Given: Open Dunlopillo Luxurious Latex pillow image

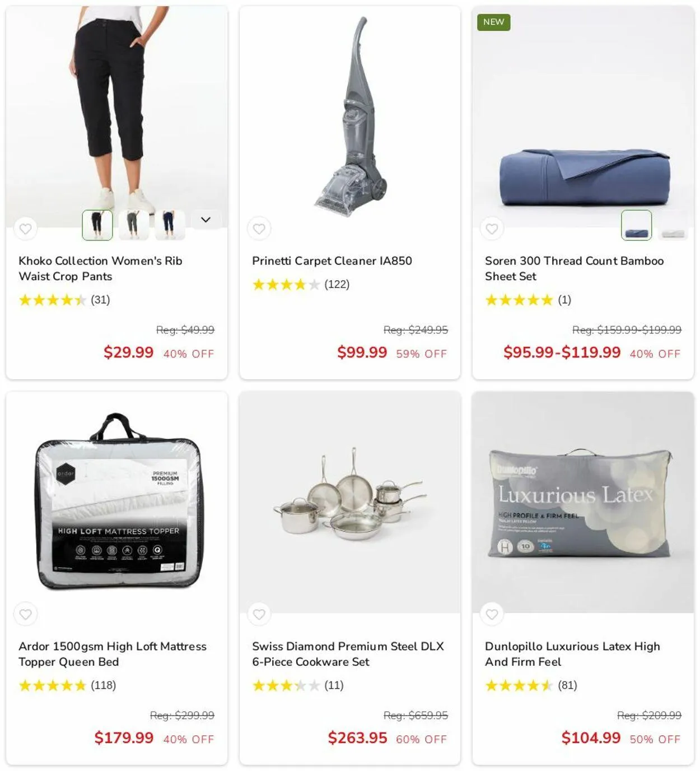Looking at the screenshot, I should 582,501.
